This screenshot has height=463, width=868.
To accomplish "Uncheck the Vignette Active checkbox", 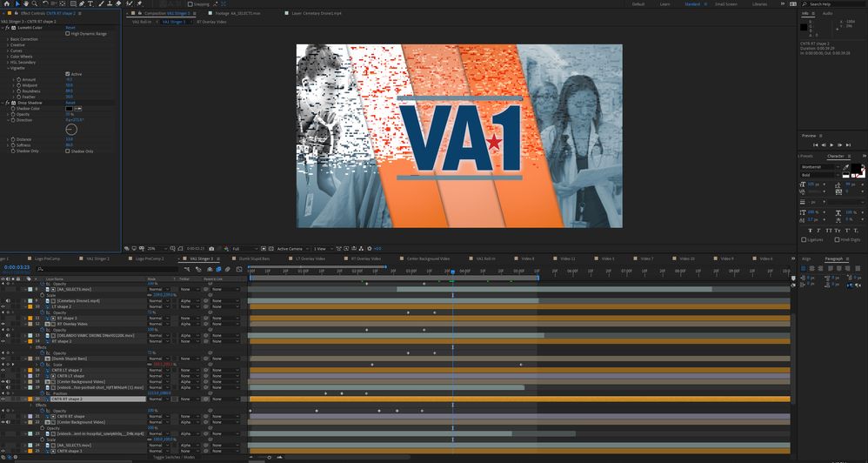I will [68, 74].
